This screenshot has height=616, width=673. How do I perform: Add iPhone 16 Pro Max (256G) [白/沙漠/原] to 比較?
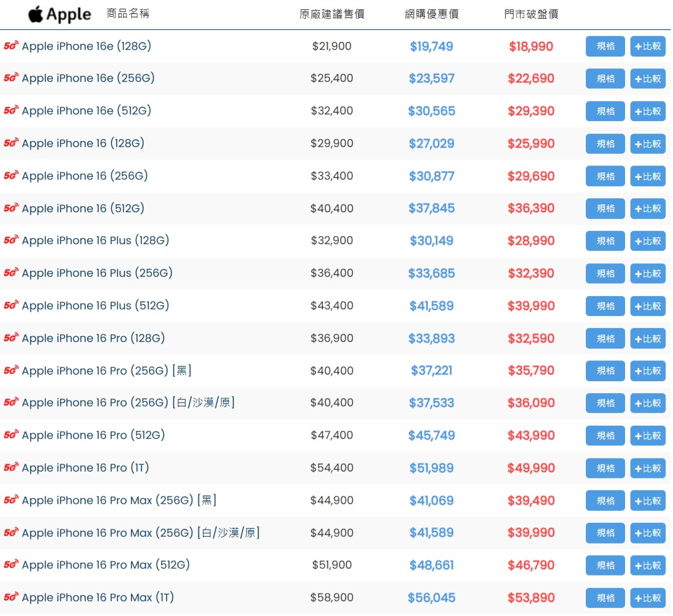[647, 533]
